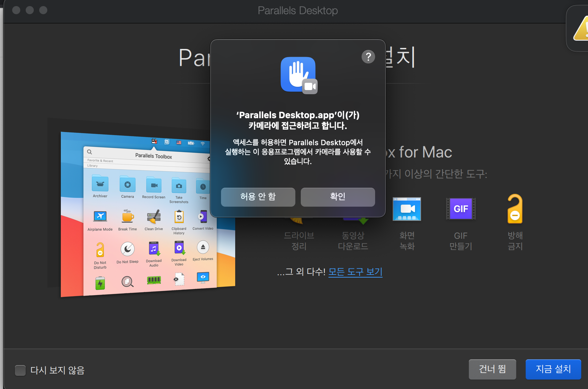
Task: Click the US flag icon in preview menu bar
Action: pos(179,142)
